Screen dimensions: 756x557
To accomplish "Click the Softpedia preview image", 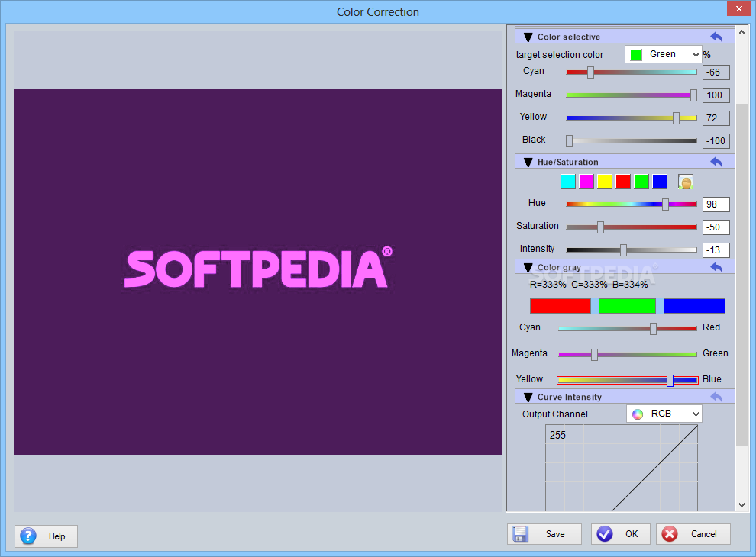I will 258,272.
